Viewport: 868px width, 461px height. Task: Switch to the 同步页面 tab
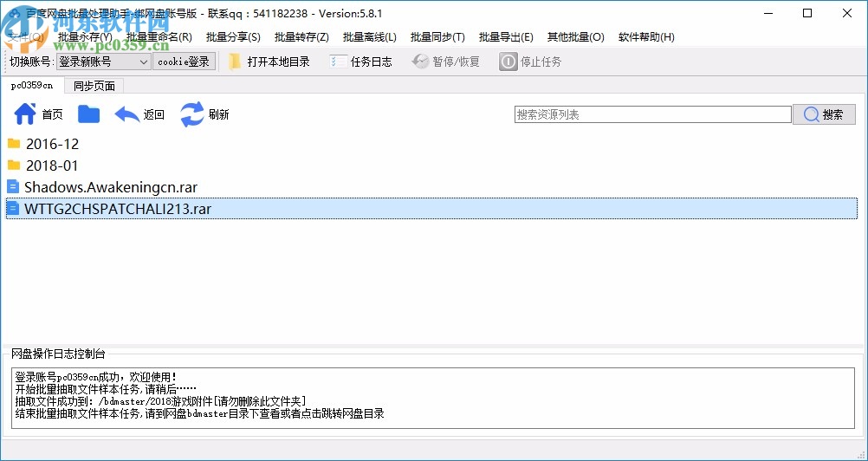[x=94, y=86]
